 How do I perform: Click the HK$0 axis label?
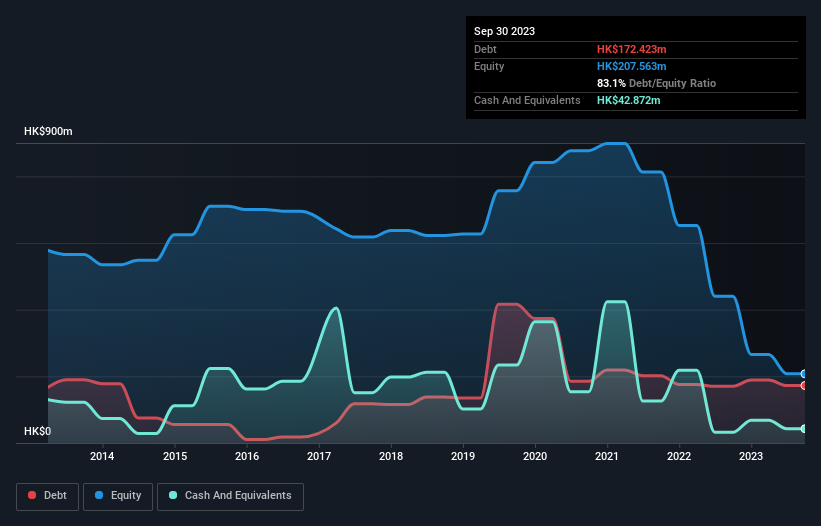38,431
